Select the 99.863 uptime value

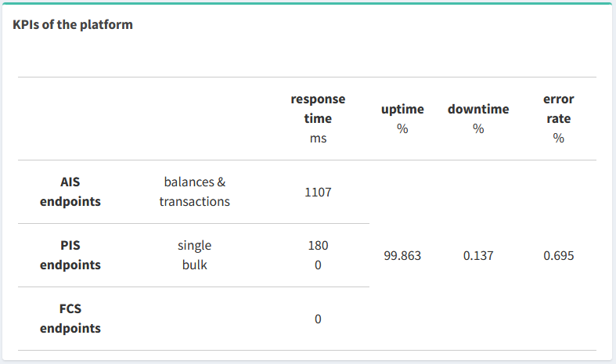pyautogui.click(x=402, y=255)
